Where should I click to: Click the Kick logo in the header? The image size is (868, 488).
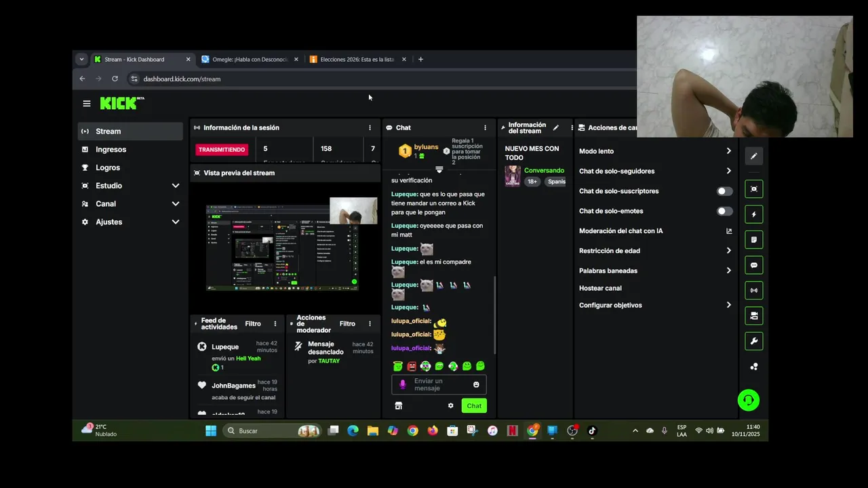[122, 103]
